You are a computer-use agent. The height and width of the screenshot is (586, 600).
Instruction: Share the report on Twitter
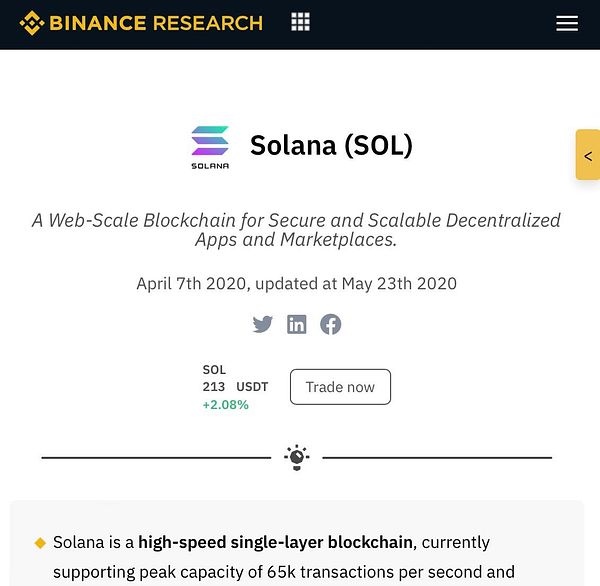262,324
